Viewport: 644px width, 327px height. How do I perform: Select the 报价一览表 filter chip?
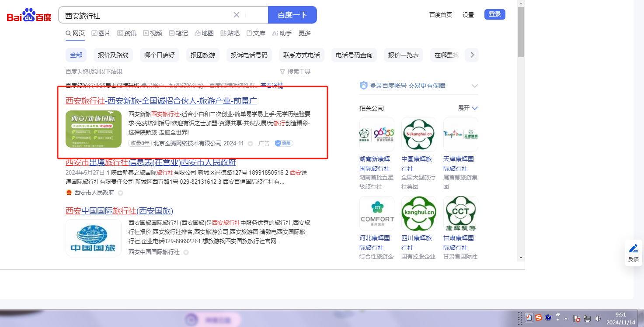coord(404,55)
